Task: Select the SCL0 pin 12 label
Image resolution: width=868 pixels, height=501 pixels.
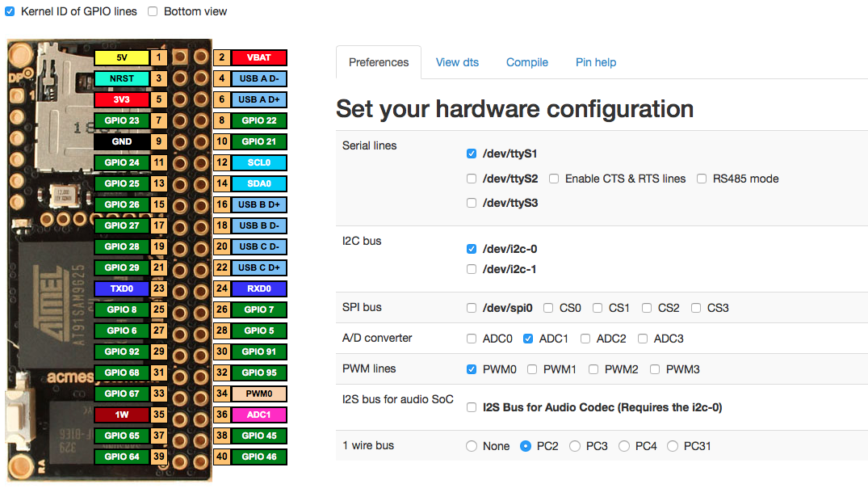Action: pos(258,163)
